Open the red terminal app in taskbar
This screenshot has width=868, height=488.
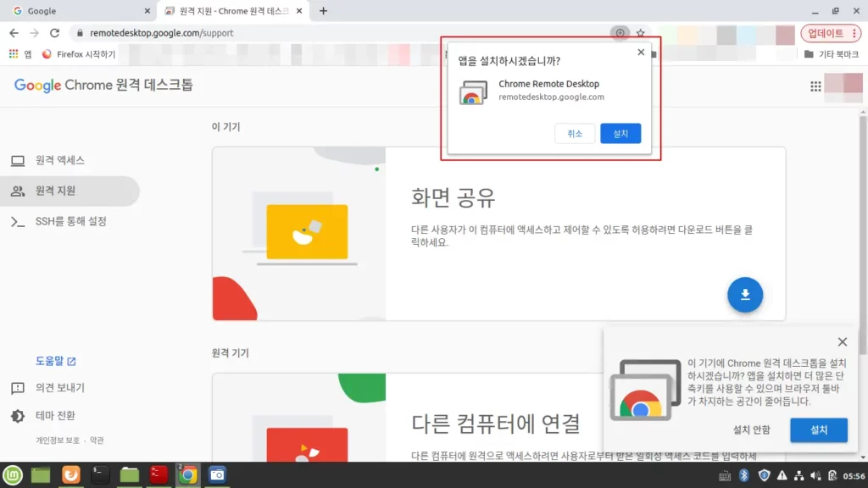pyautogui.click(x=159, y=475)
